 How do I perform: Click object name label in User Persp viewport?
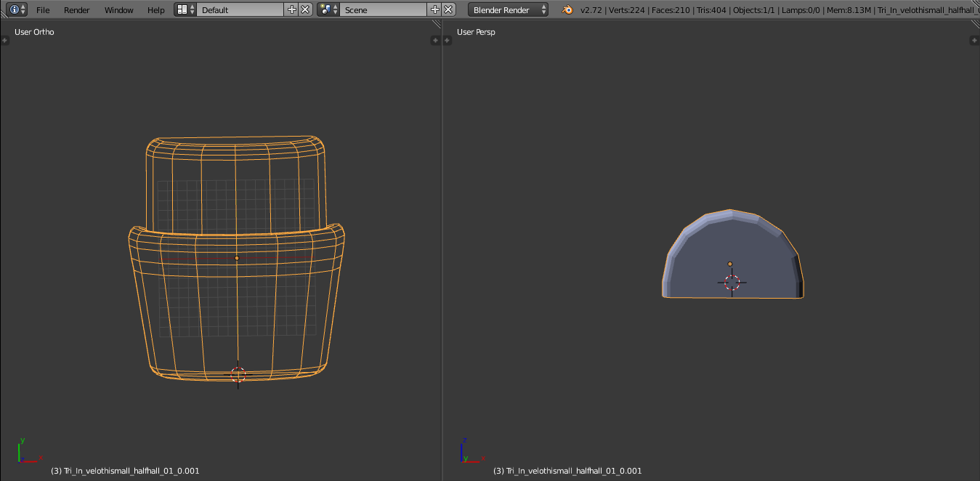tap(567, 471)
